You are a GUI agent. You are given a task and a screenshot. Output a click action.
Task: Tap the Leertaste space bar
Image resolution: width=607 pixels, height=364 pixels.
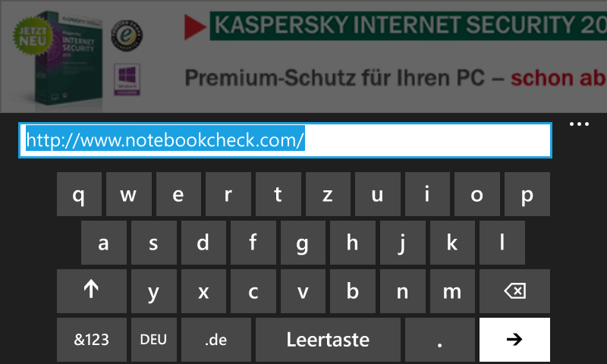coord(328,340)
